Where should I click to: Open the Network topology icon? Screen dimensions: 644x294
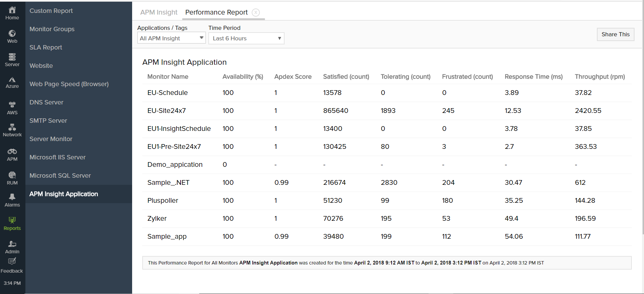point(12,127)
